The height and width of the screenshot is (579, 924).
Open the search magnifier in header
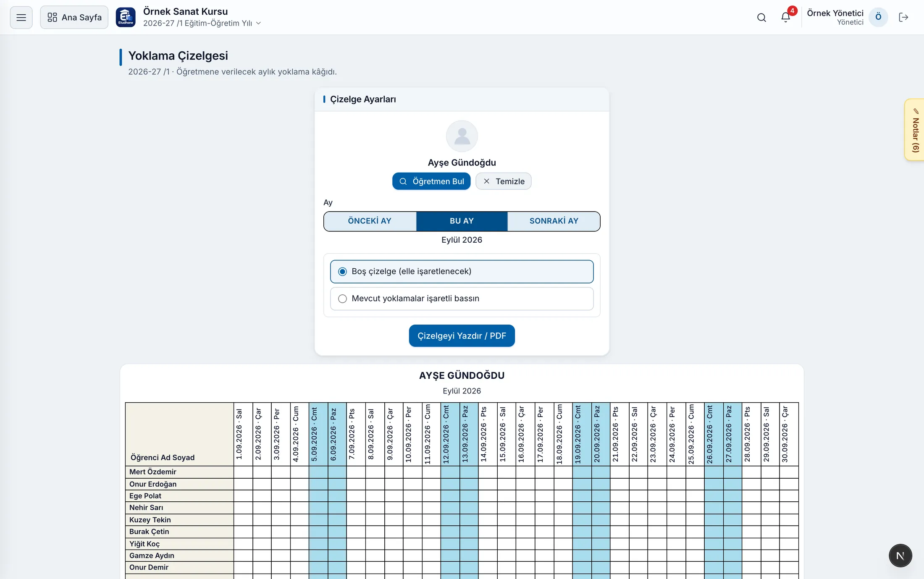[x=761, y=17]
